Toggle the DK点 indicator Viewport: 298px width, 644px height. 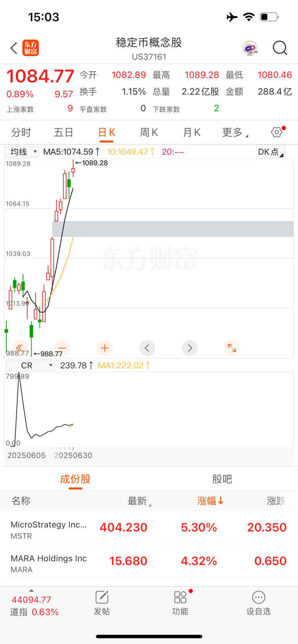click(271, 152)
